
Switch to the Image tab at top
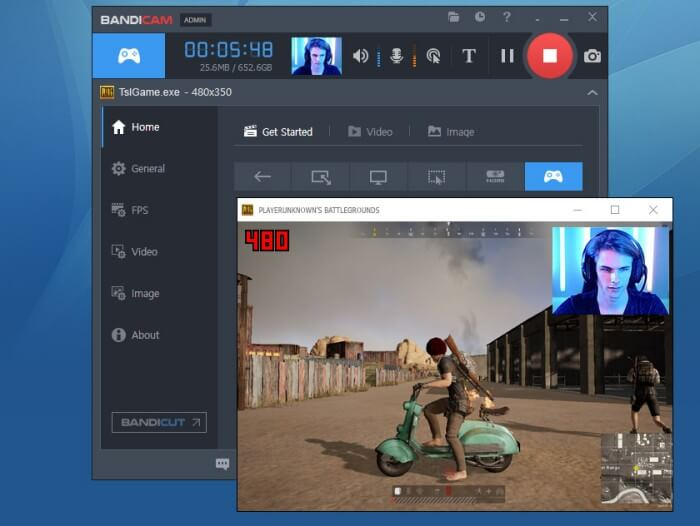coord(451,132)
